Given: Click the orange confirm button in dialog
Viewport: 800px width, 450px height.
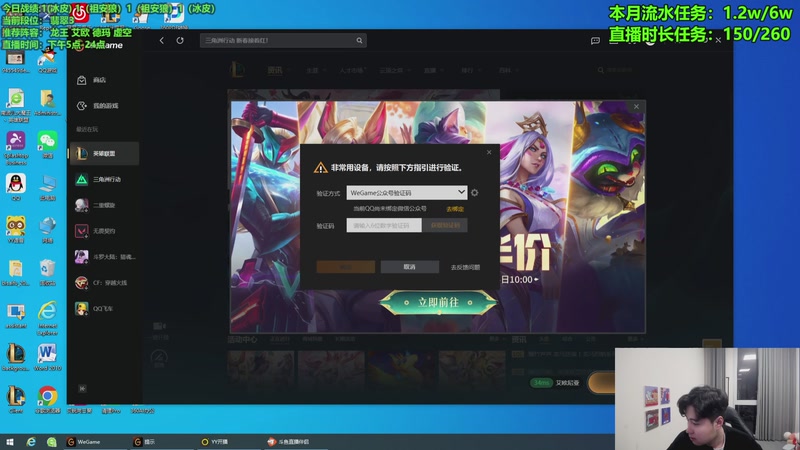Looking at the screenshot, I should point(345,267).
